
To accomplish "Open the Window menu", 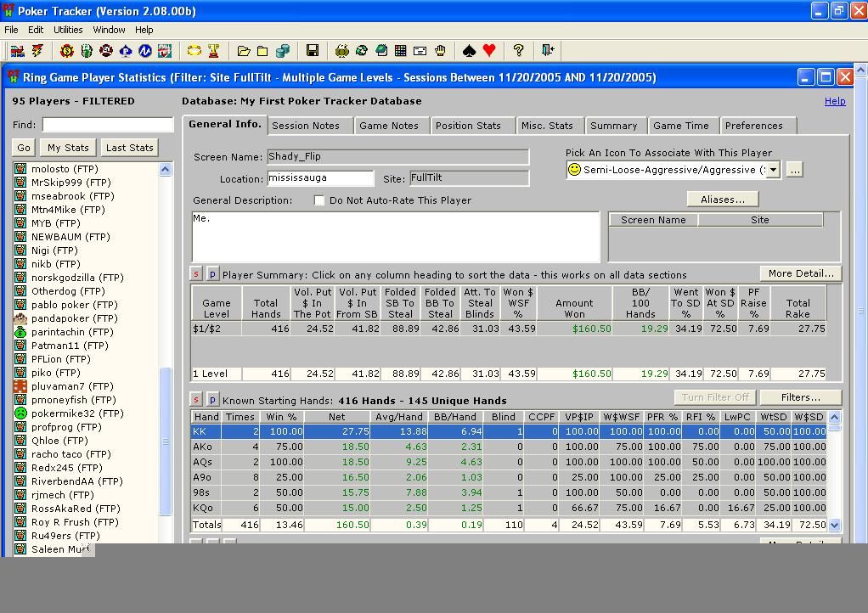I will click(x=109, y=30).
